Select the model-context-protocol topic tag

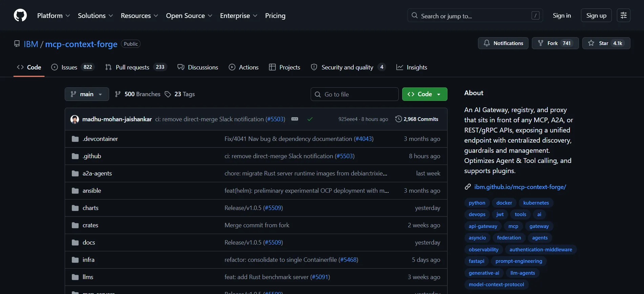click(x=496, y=285)
